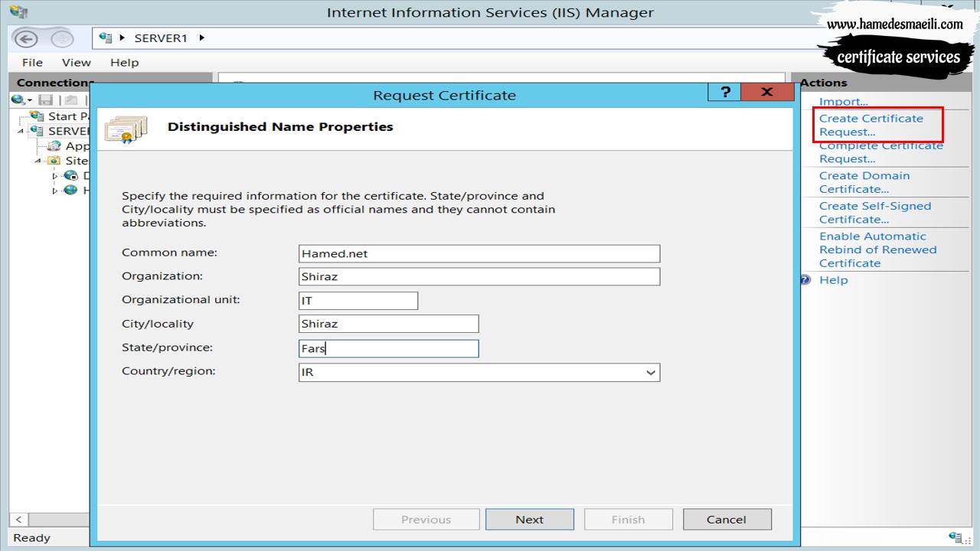Open the View menu
Image resolution: width=980 pixels, height=551 pixels.
click(77, 63)
